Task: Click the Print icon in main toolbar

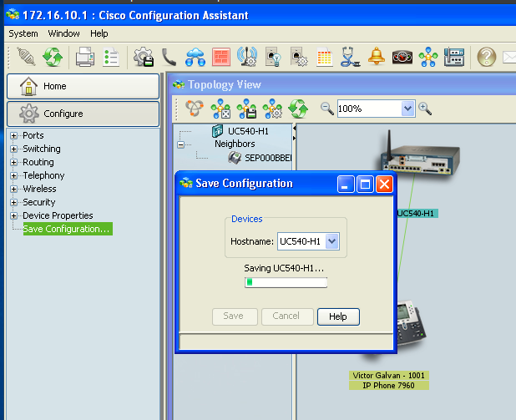Action: pos(85,57)
